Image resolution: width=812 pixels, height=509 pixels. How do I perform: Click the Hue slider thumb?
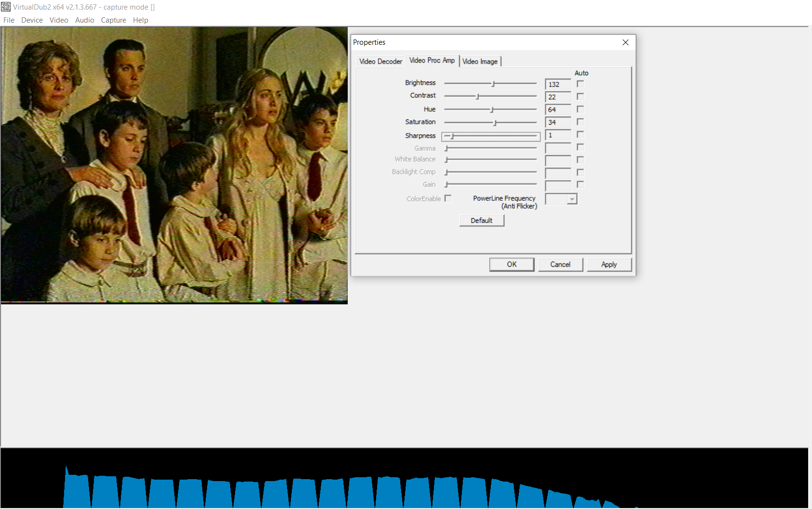coord(492,110)
